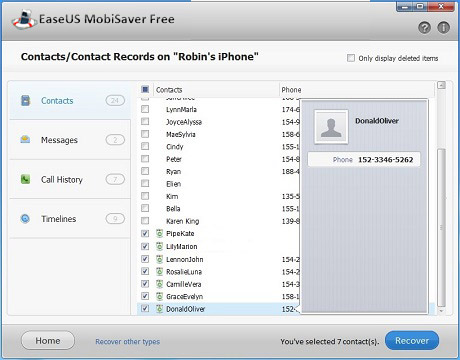Click the Timelines clock icon

pos(25,219)
